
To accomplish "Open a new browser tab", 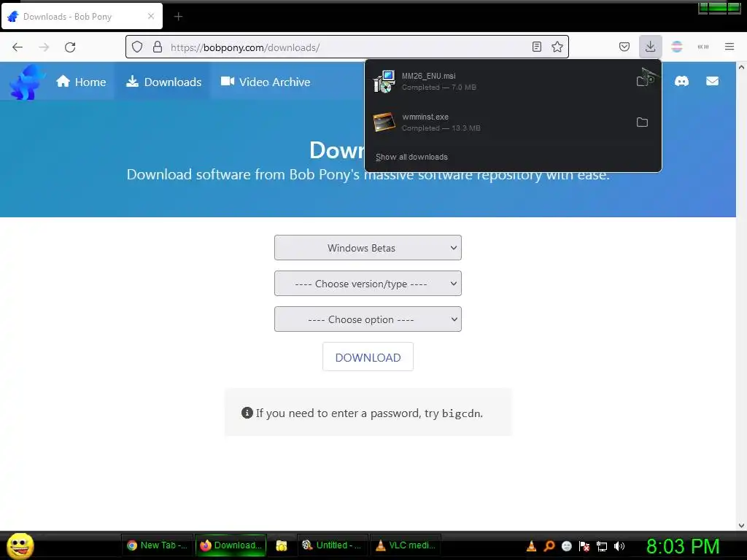I will (178, 17).
